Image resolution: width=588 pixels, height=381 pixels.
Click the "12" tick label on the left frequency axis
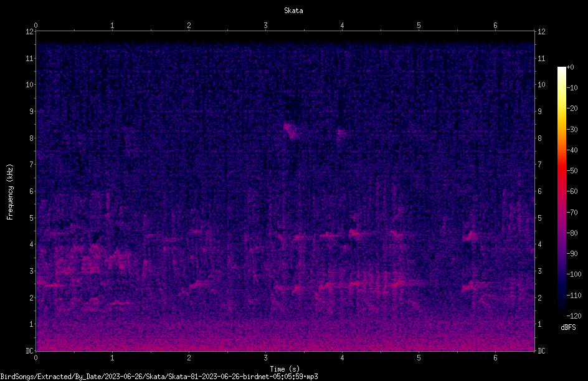click(x=29, y=32)
